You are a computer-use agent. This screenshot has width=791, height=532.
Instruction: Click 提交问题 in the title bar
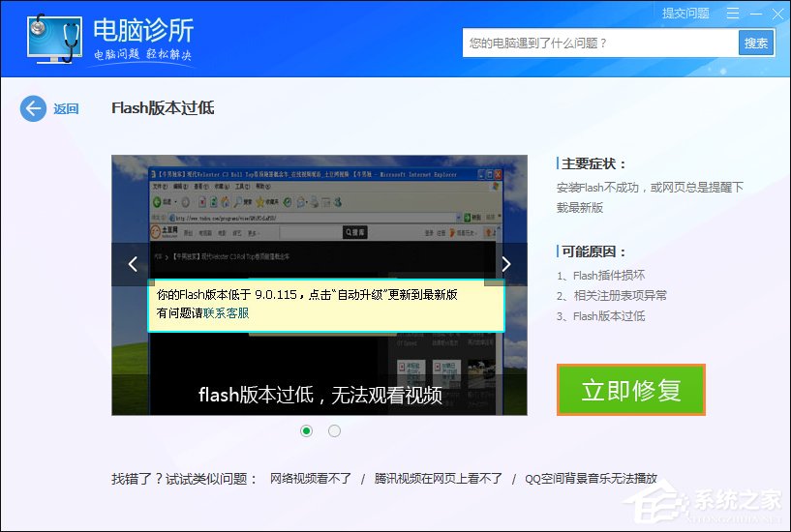point(685,14)
